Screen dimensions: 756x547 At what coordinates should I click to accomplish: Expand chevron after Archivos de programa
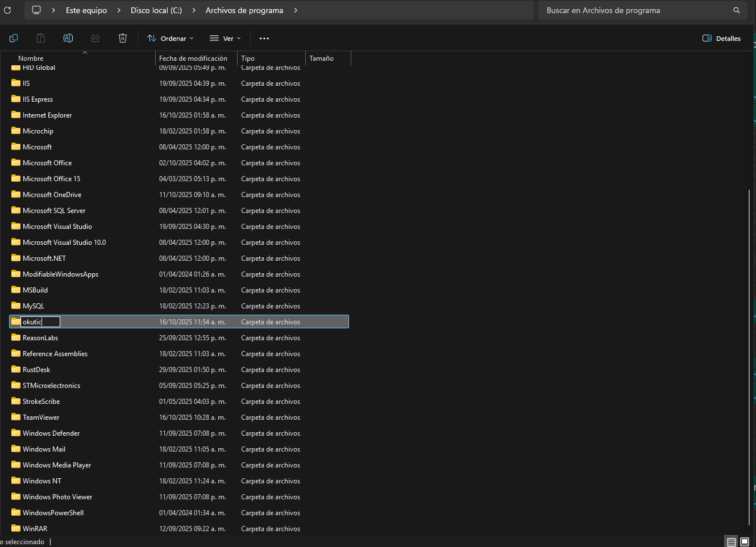[x=296, y=10]
